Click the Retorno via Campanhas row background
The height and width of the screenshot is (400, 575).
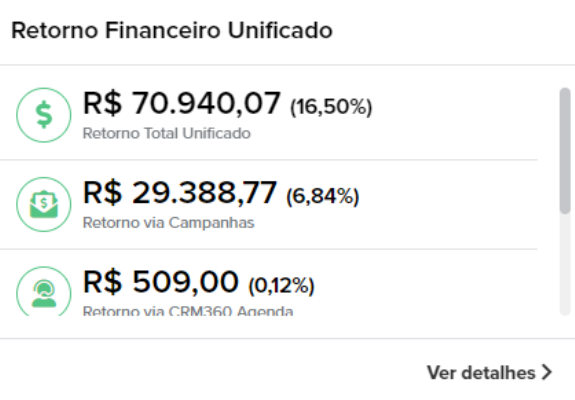(269, 205)
